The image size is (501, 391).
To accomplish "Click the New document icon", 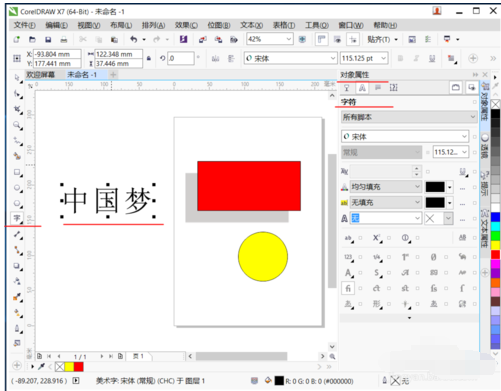I will [16, 40].
